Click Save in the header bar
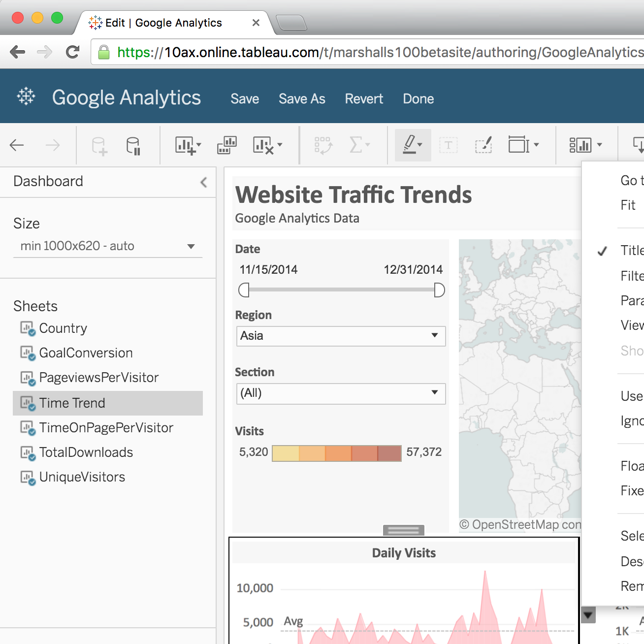The height and width of the screenshot is (644, 644). (245, 99)
